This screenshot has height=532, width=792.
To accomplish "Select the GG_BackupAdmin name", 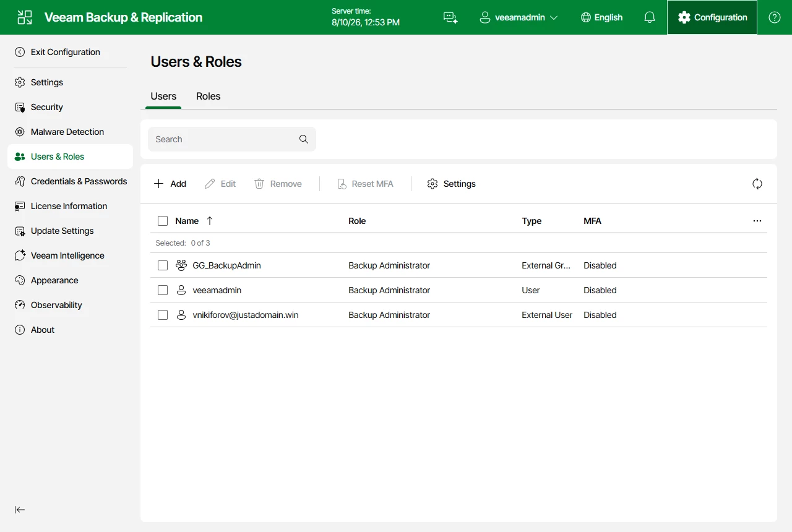I will (x=226, y=265).
